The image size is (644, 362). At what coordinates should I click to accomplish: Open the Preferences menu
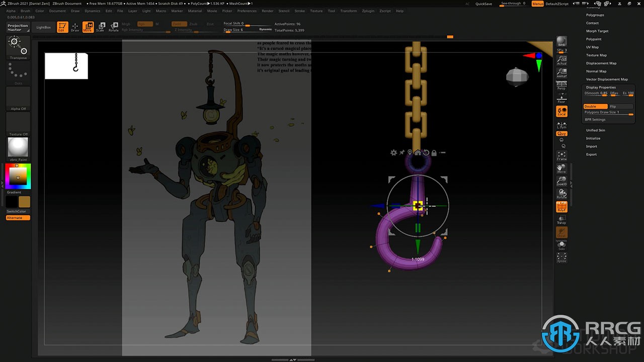tap(247, 11)
